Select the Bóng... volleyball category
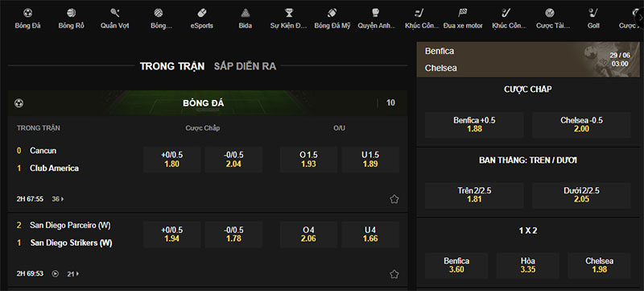Viewport: 644px width, 291px height. pyautogui.click(x=161, y=19)
